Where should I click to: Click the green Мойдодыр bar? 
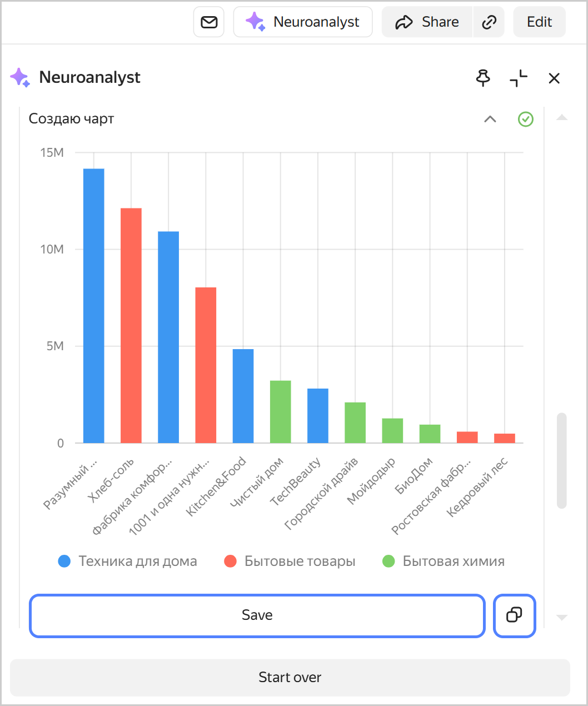click(x=392, y=431)
